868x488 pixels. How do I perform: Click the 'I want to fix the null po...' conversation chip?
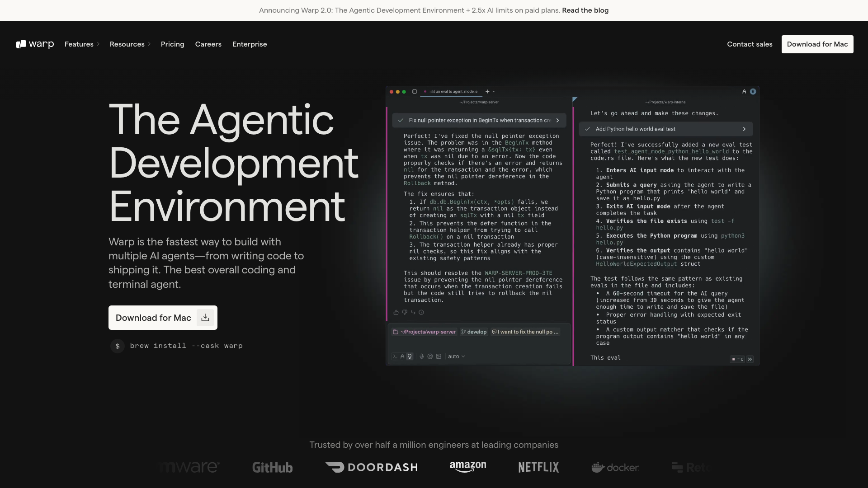(x=525, y=332)
